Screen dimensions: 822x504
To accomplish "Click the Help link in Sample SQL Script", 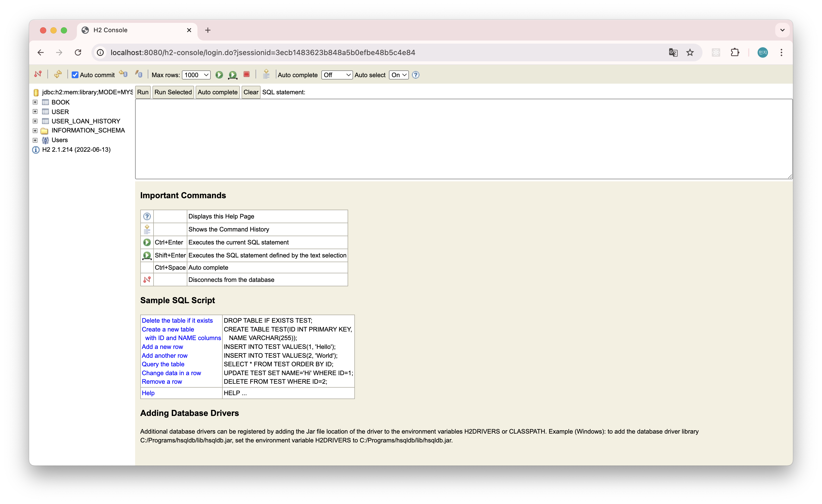I will pyautogui.click(x=148, y=393).
